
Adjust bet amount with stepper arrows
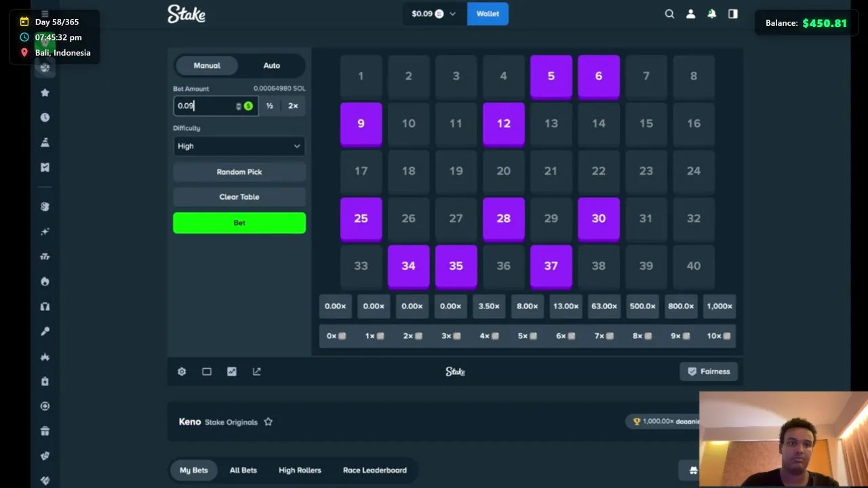(238, 106)
